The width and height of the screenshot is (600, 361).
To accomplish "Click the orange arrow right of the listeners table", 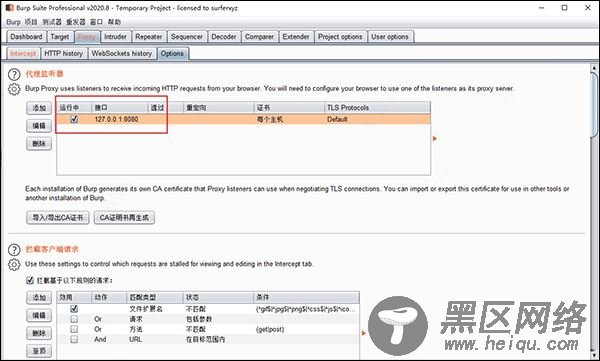I will (x=435, y=138).
